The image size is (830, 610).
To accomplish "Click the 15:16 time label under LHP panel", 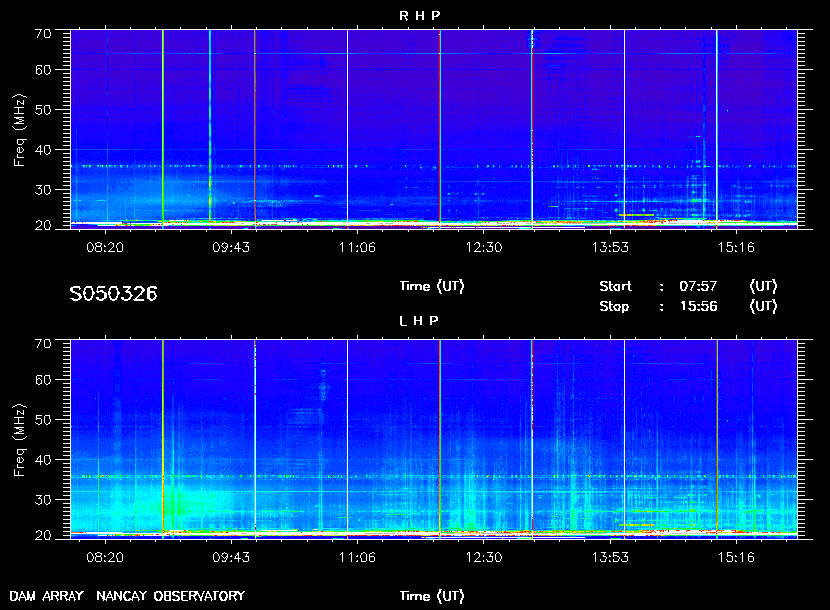I will [x=736, y=557].
